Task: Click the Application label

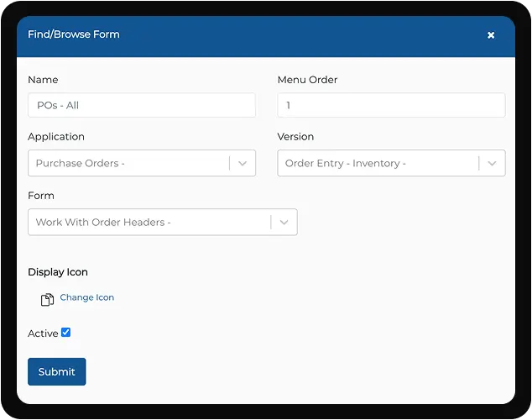Action: tap(56, 137)
